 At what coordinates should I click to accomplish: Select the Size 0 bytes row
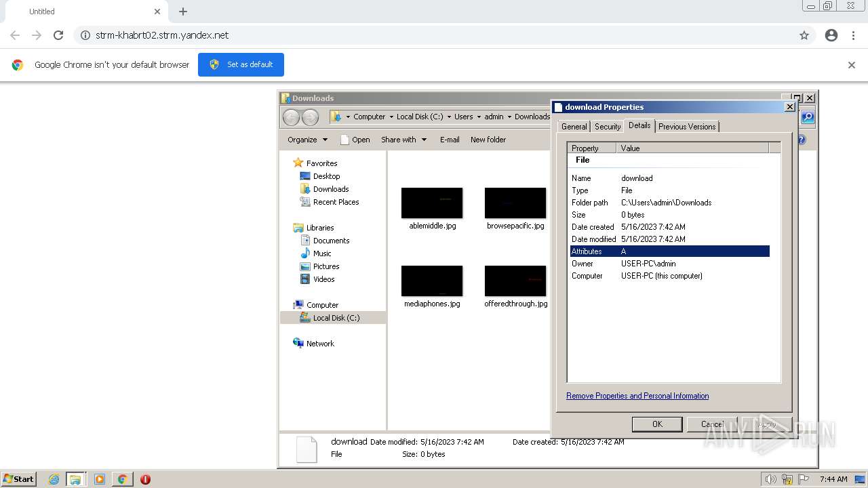pos(670,215)
